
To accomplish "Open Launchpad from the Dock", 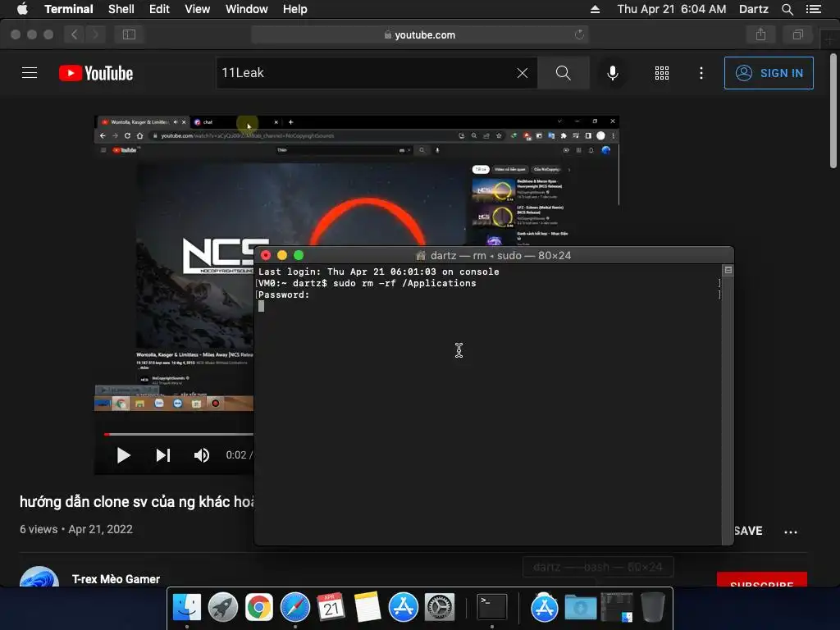I will pos(223,608).
